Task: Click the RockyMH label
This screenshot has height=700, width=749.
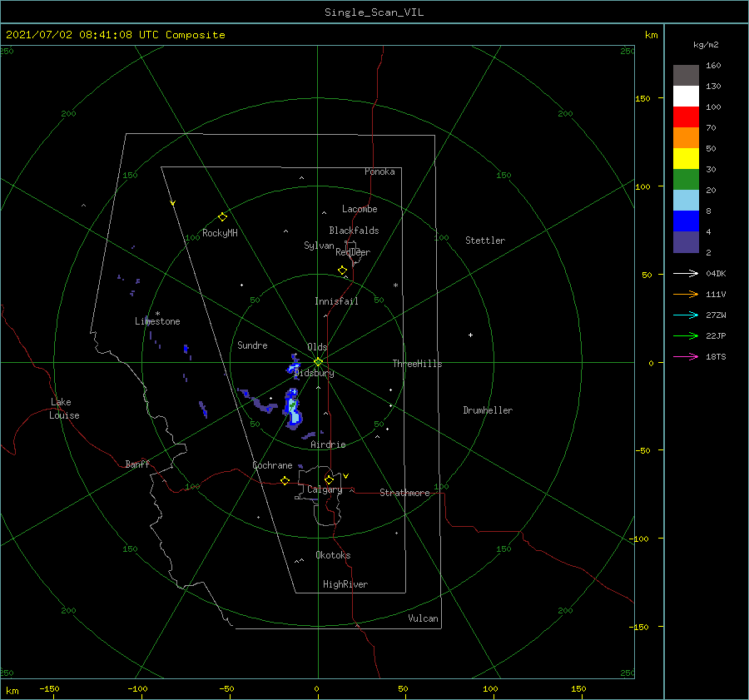Action: pyautogui.click(x=220, y=233)
